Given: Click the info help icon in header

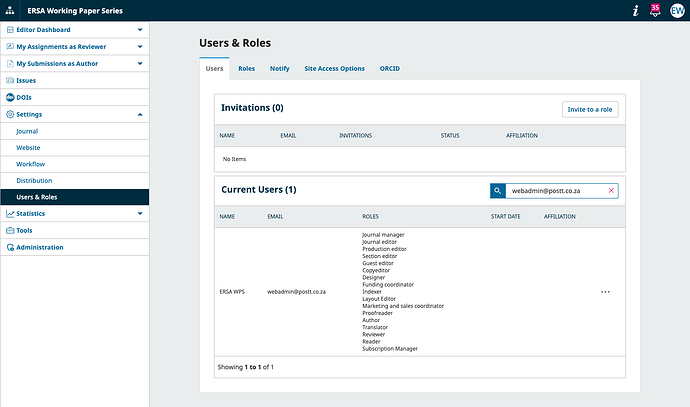Looking at the screenshot, I should tap(634, 10).
